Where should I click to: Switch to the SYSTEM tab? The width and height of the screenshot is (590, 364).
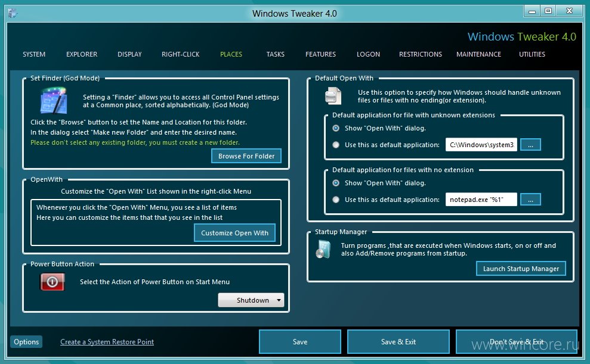click(x=34, y=54)
